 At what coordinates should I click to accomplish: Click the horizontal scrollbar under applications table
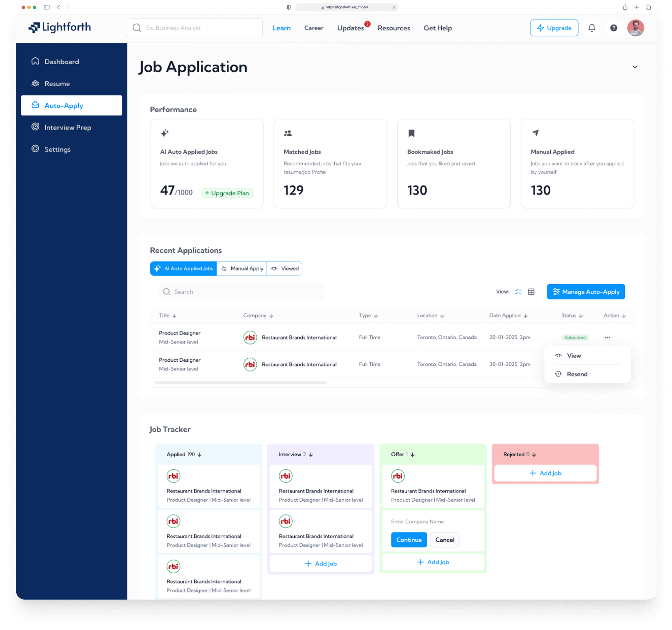pyautogui.click(x=241, y=382)
